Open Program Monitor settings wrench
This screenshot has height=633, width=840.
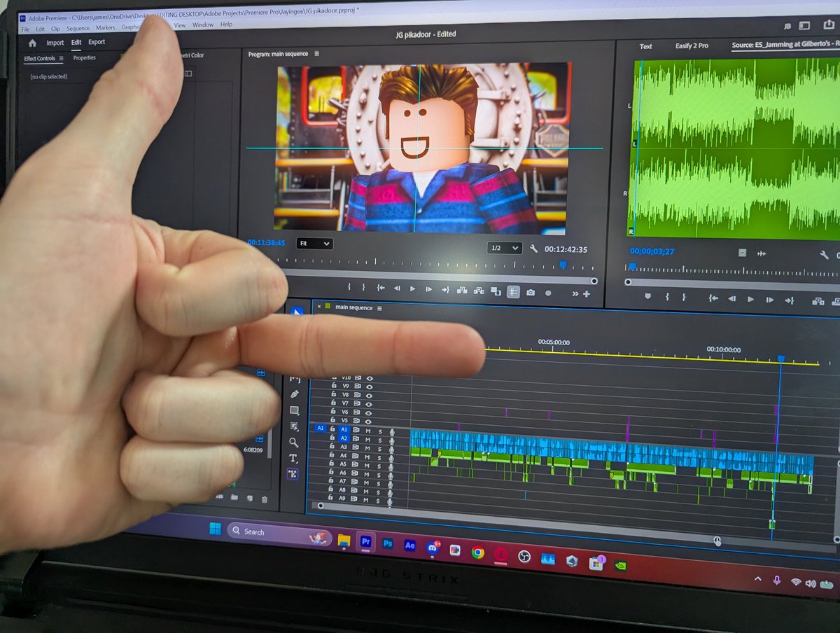534,249
